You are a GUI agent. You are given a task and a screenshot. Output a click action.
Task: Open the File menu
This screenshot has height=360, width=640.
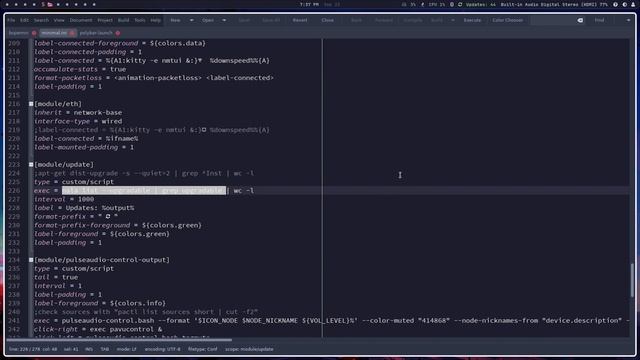coord(11,20)
